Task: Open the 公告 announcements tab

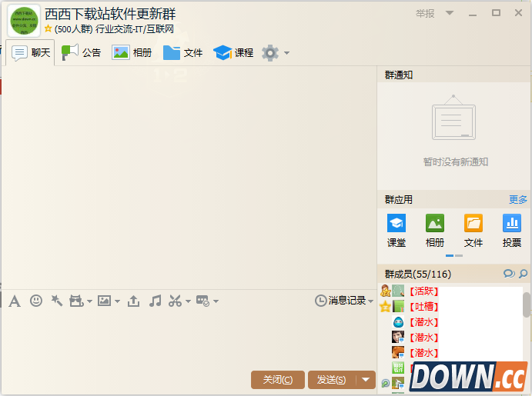Action: [x=81, y=53]
